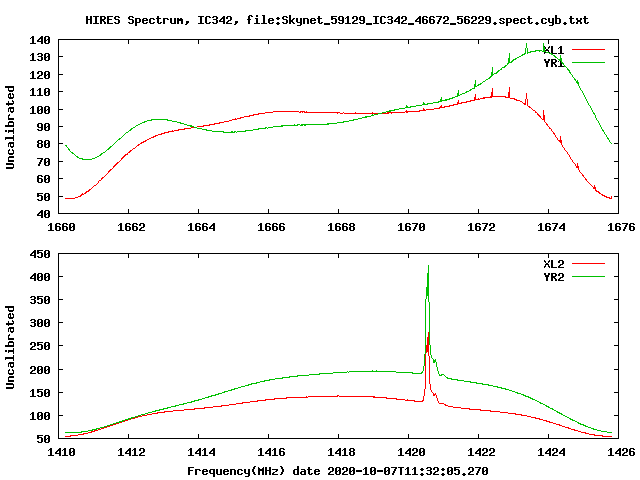Click the red XL1 legend line sample
This screenshot has height=480, width=640.
[588, 50]
